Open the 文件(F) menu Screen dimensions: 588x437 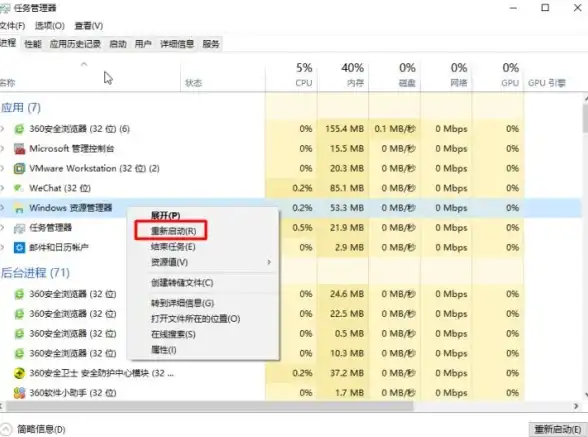pyautogui.click(x=12, y=26)
